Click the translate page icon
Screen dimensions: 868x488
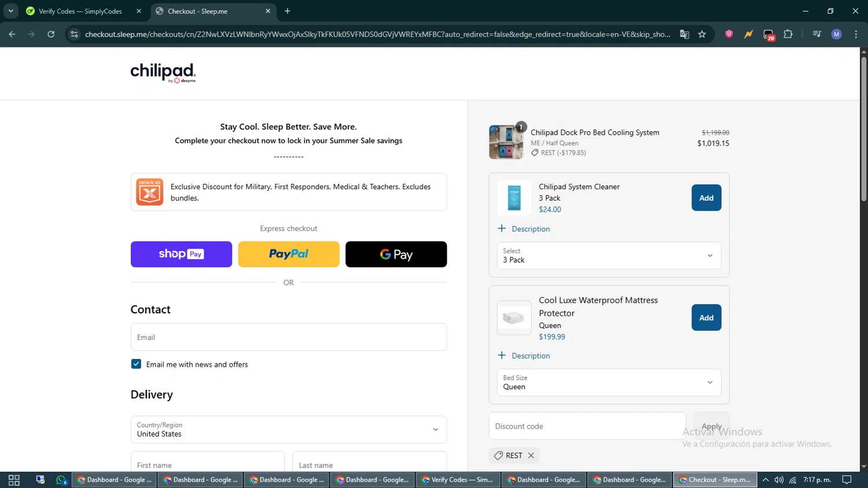(x=685, y=34)
